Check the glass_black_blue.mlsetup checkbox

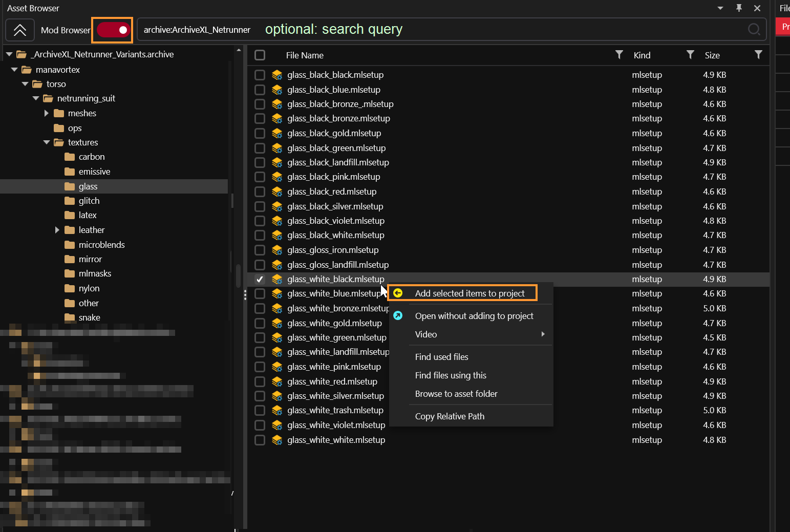point(260,90)
